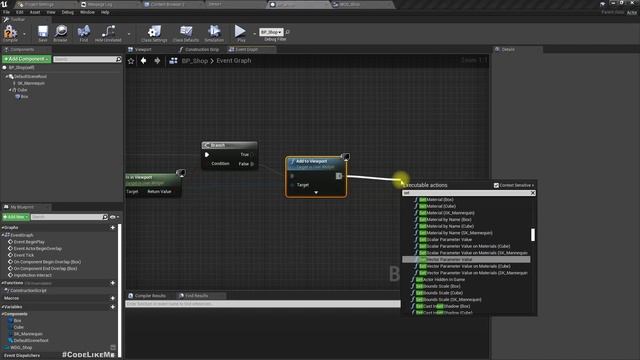Open Class Settings from toolbar
This screenshot has height=360, width=640.
click(154, 33)
